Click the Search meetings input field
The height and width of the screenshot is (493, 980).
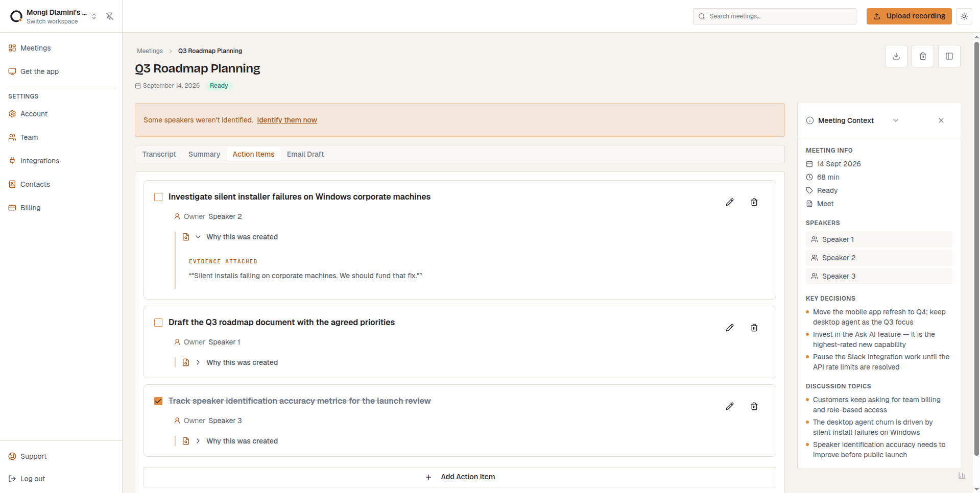[774, 16]
